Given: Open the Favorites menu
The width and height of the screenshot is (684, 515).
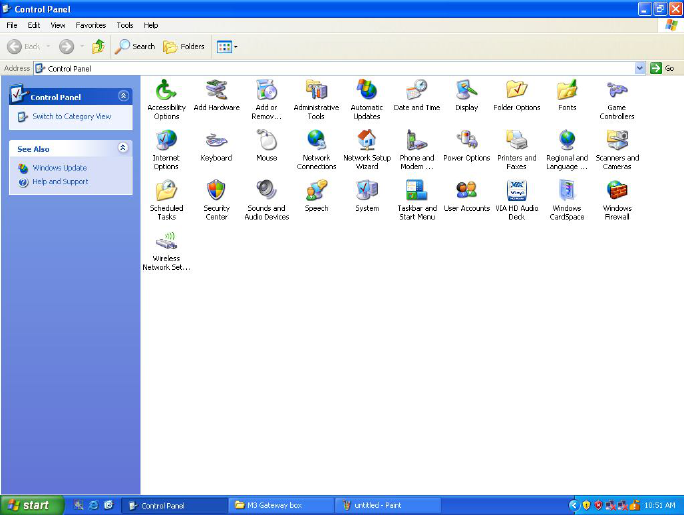Looking at the screenshot, I should tap(91, 25).
